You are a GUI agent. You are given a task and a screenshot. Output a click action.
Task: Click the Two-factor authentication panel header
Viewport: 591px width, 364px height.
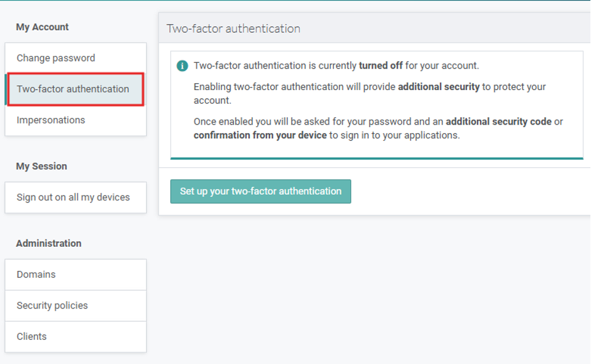233,28
